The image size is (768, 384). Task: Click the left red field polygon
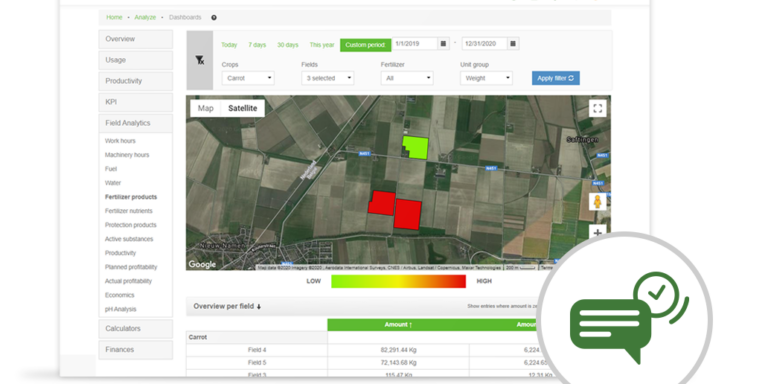click(x=382, y=203)
